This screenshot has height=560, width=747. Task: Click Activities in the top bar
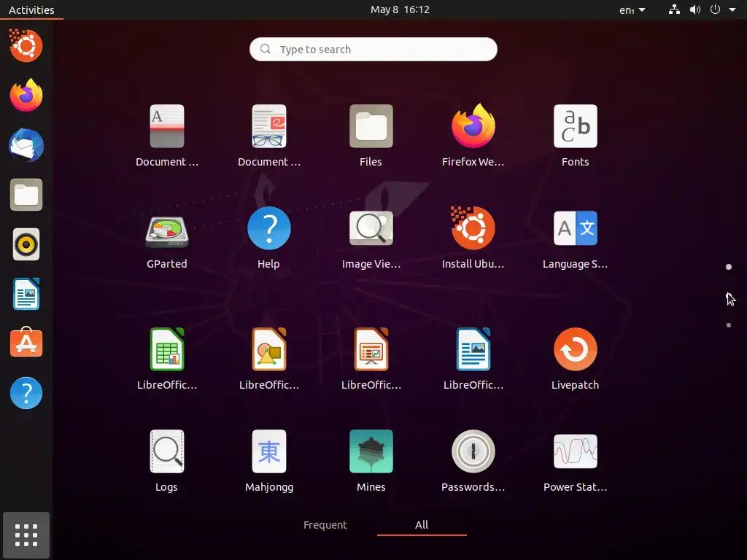tap(31, 9)
